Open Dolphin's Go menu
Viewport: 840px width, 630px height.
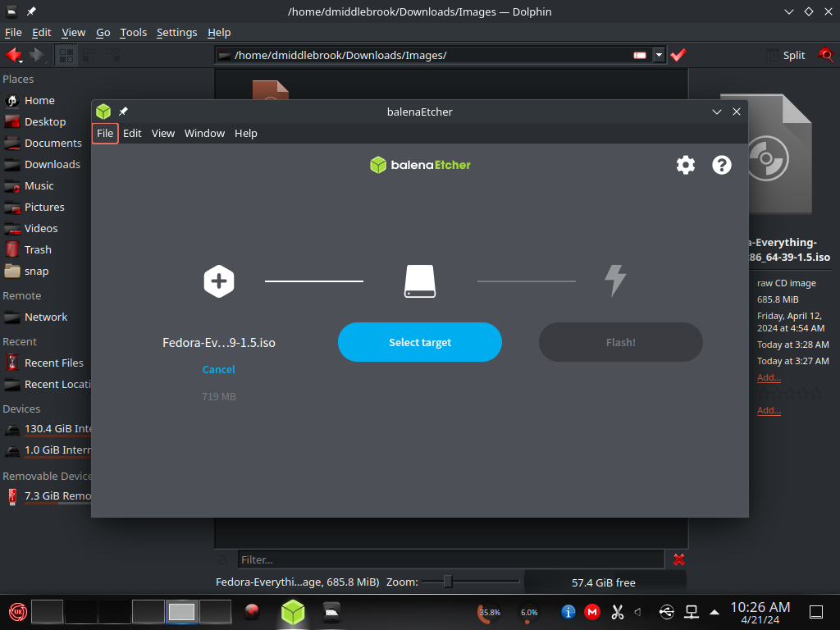point(103,33)
